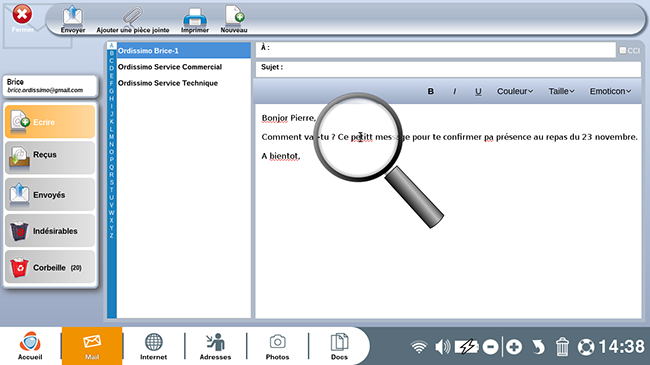The height and width of the screenshot is (365, 650).
Task: Click the trash bin icon in bottom bar
Action: pyautogui.click(x=562, y=347)
